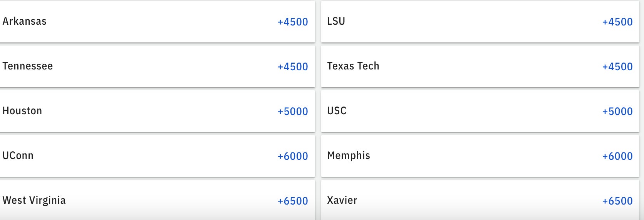Click the West Virginia team name
This screenshot has height=220, width=644.
(x=34, y=200)
